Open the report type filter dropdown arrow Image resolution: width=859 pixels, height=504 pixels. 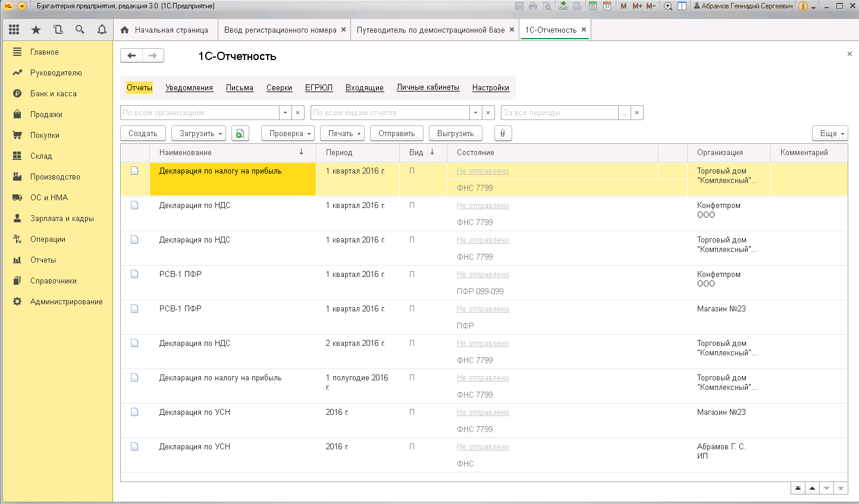click(x=476, y=113)
